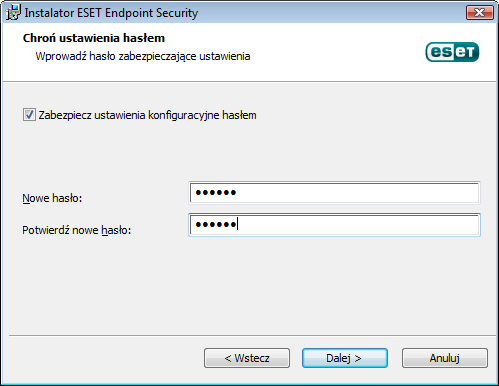Focus the Nowe hasło password field
This screenshot has width=499, height=386.
[x=334, y=193]
